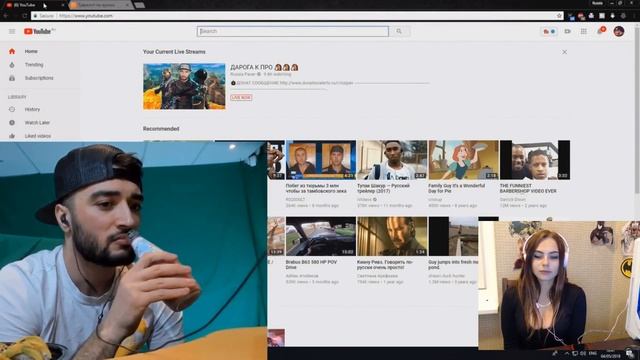
Task: Dismiss the Your Current Live Streams panel
Action: [x=564, y=52]
